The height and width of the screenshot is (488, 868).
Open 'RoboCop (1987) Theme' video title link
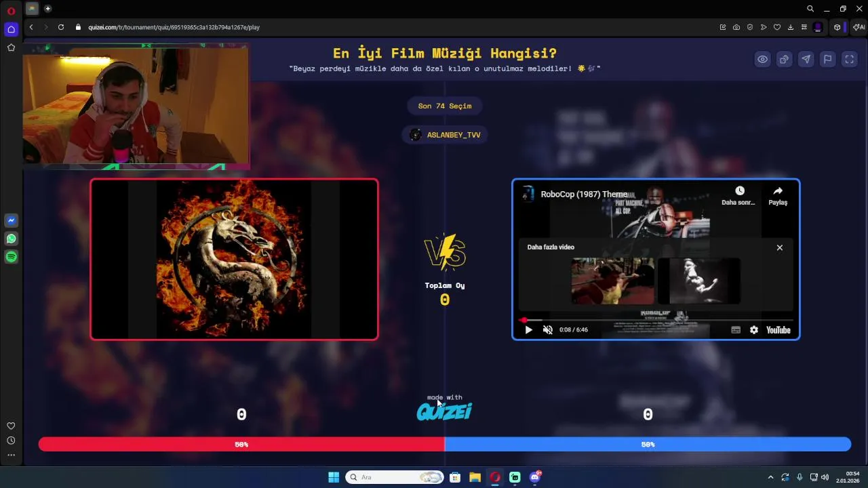[x=584, y=195]
